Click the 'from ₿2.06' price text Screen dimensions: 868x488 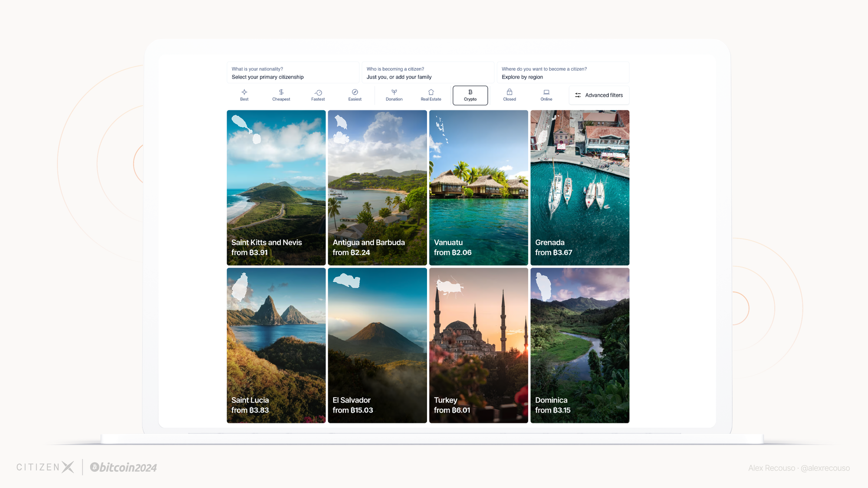point(453,252)
